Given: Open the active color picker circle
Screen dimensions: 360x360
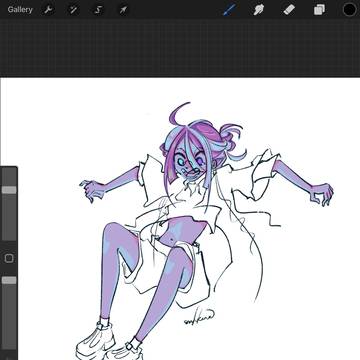Looking at the screenshot, I should click(350, 10).
